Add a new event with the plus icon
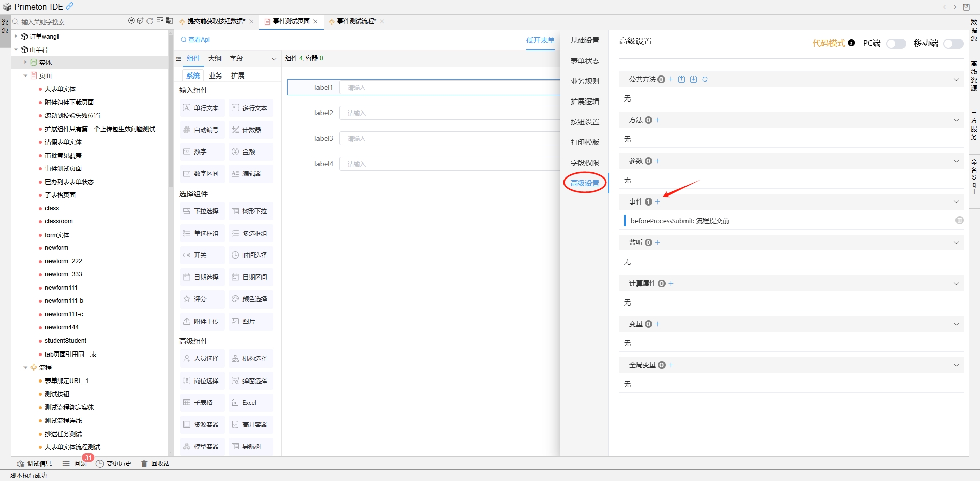Viewport: 980px width, 482px height. tap(658, 202)
